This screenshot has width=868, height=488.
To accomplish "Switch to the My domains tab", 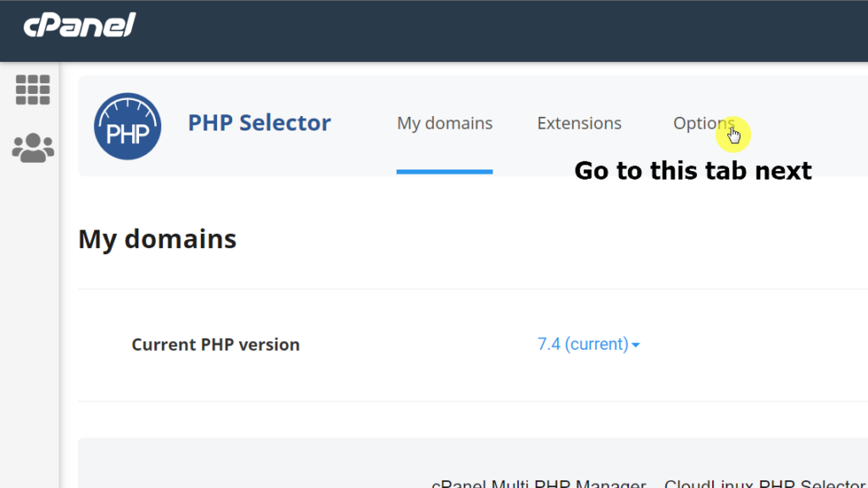I will pos(444,123).
